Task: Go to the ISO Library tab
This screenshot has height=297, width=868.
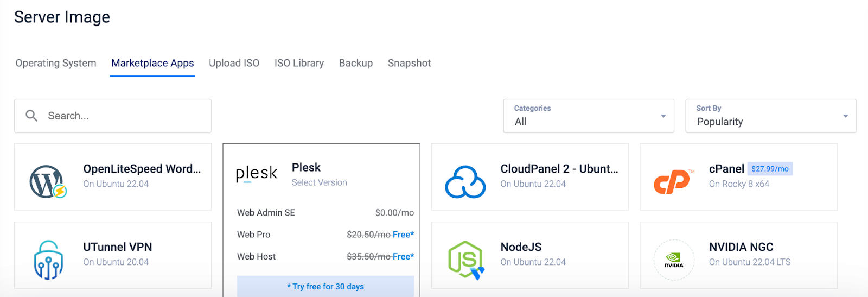Action: click(299, 63)
